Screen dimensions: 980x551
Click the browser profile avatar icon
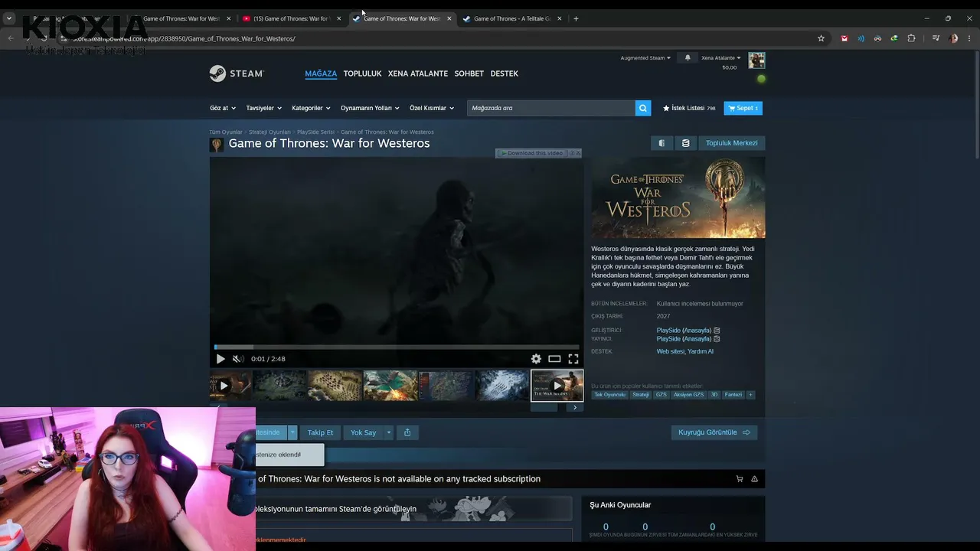point(953,38)
